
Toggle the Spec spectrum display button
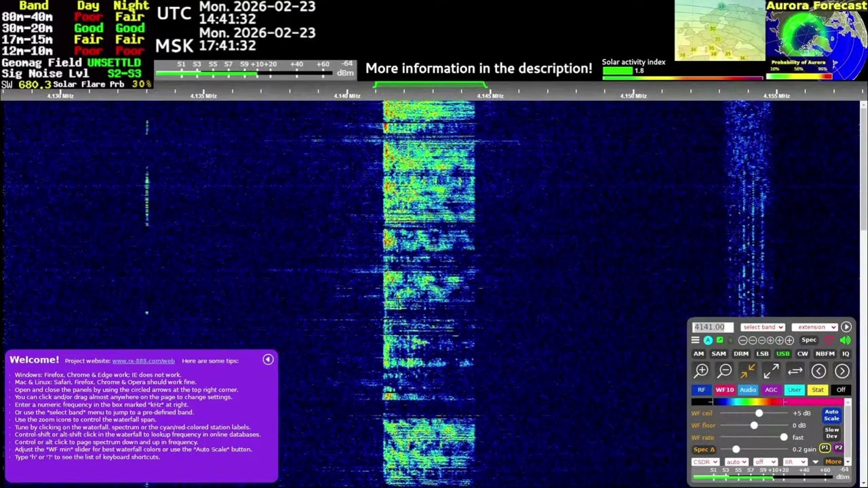pyautogui.click(x=809, y=340)
